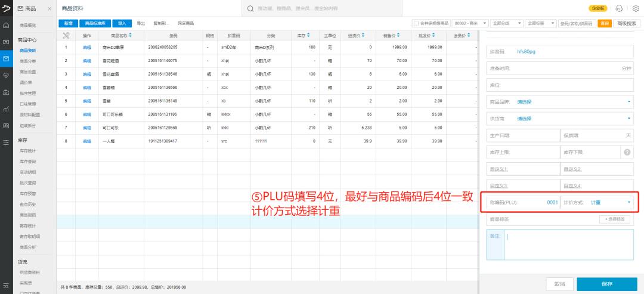Toggle 合并多规格商品 checkbox
Image resolution: width=644 pixels, height=294 pixels.
[x=416, y=23]
